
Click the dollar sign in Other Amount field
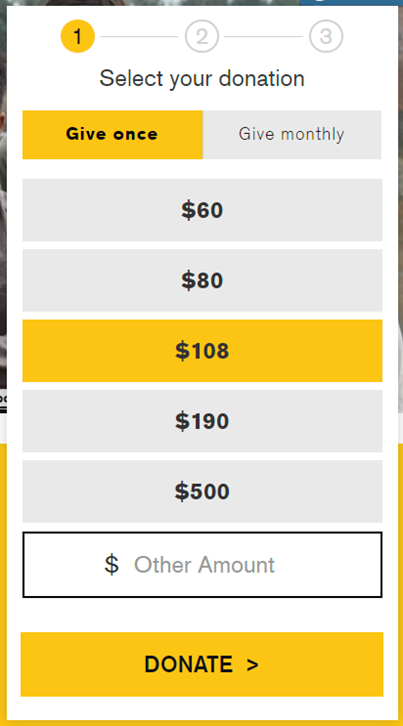(x=112, y=565)
